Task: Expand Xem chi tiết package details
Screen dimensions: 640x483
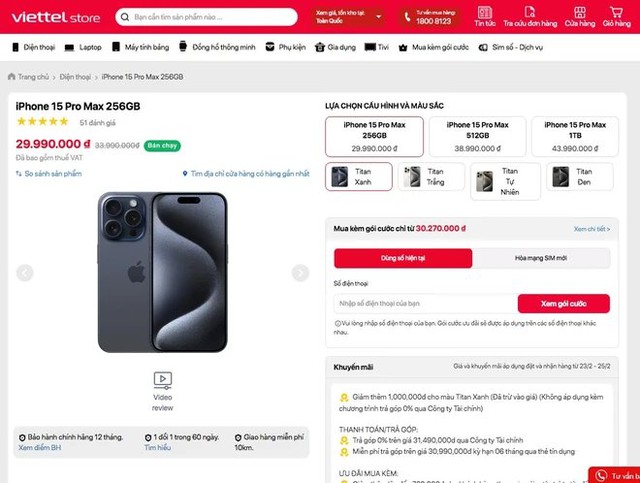Action: point(591,228)
